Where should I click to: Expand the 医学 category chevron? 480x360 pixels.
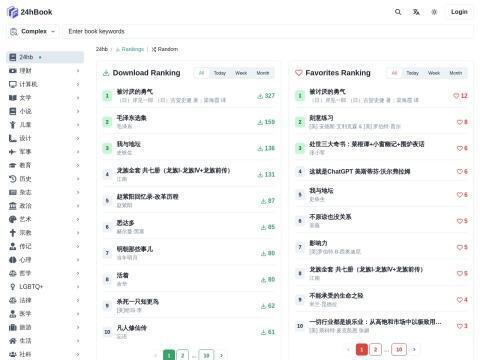[x=78, y=314]
